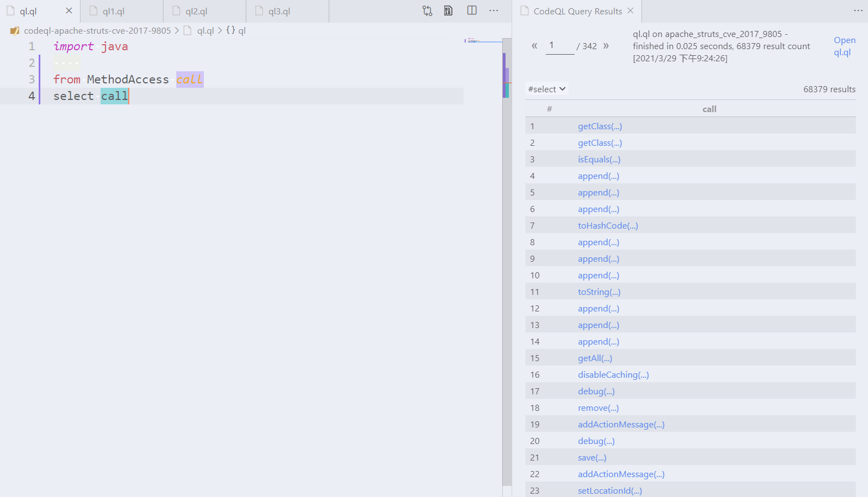Open the remove(...) result link
This screenshot has width=868, height=497.
(598, 408)
